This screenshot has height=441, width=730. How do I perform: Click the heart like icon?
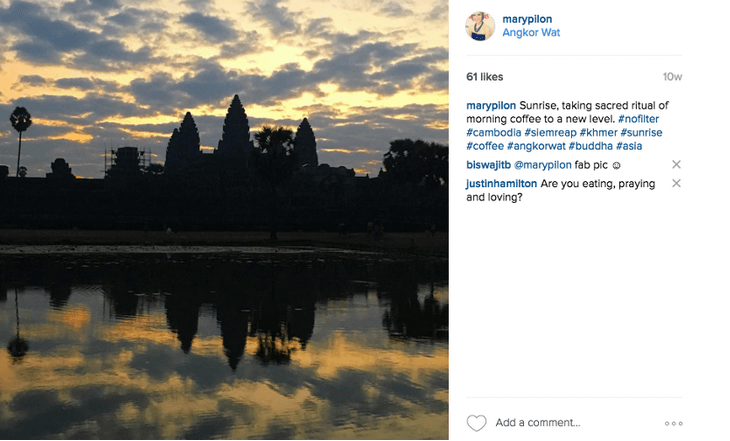[477, 423]
